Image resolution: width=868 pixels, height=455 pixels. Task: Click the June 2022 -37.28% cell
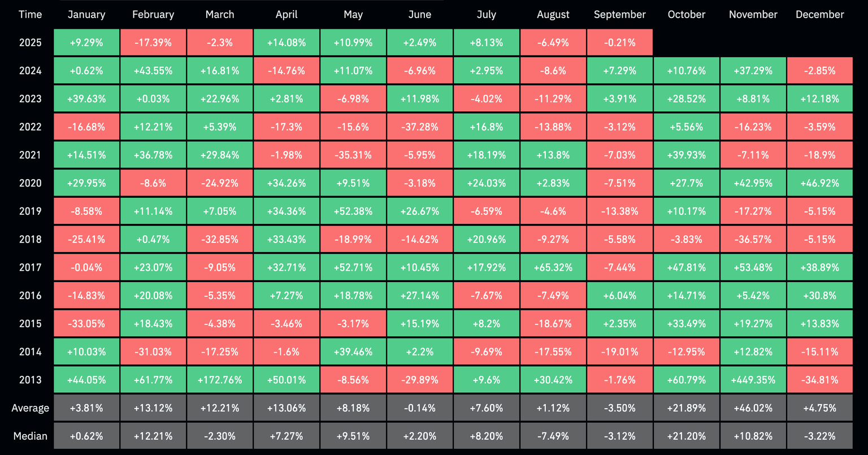[420, 127]
